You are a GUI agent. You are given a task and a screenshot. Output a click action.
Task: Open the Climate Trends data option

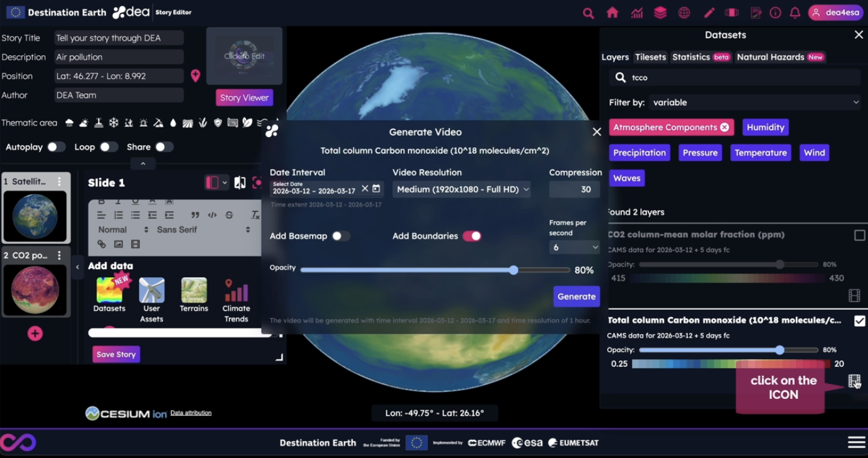click(x=236, y=300)
